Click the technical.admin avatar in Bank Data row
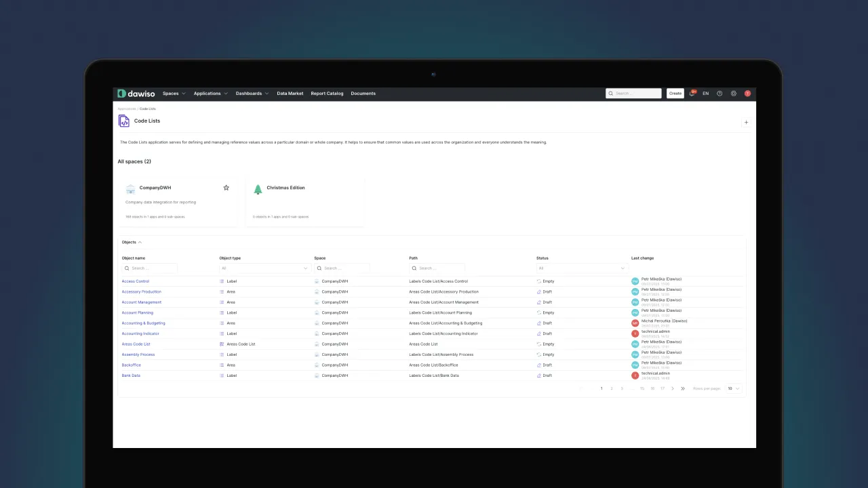Viewport: 868px width, 488px height. click(635, 375)
